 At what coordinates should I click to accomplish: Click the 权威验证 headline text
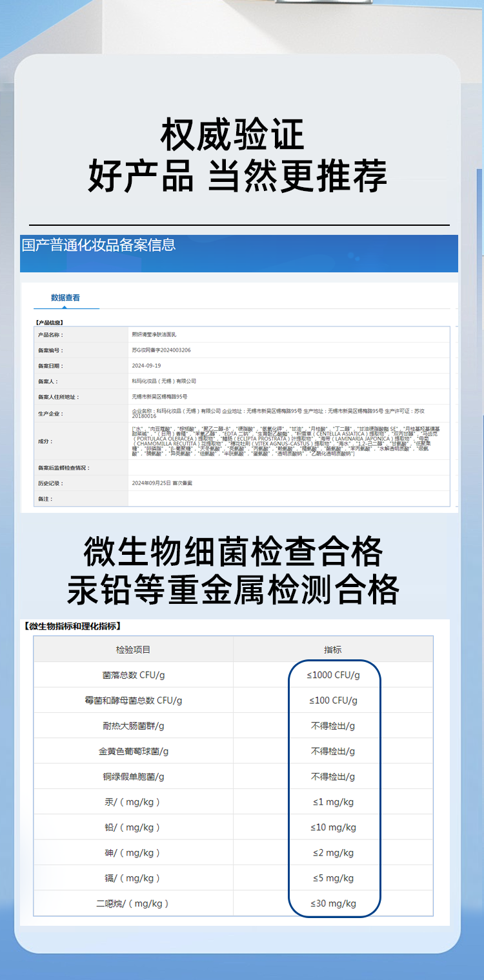click(232, 135)
